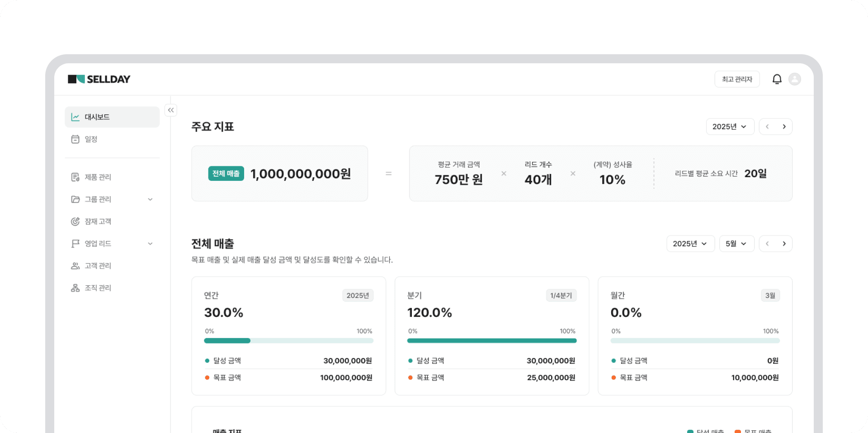Open the 잠재 고객 target icon
868x433 pixels.
click(x=75, y=221)
